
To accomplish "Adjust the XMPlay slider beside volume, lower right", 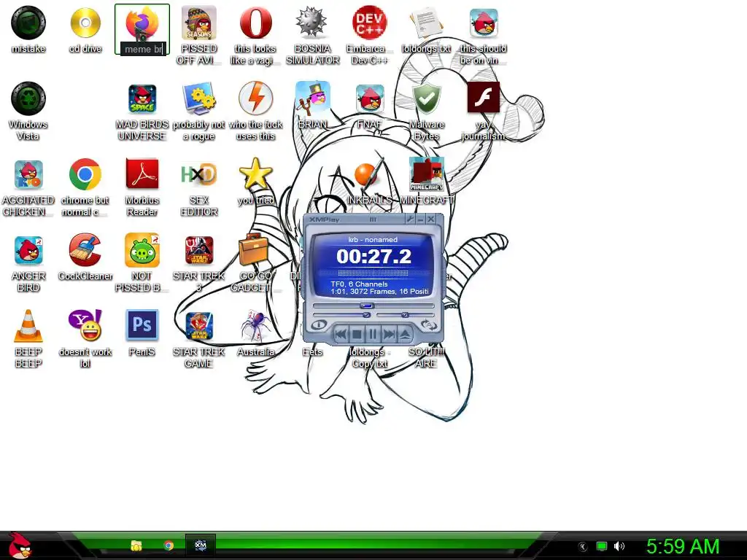I will 406,315.
